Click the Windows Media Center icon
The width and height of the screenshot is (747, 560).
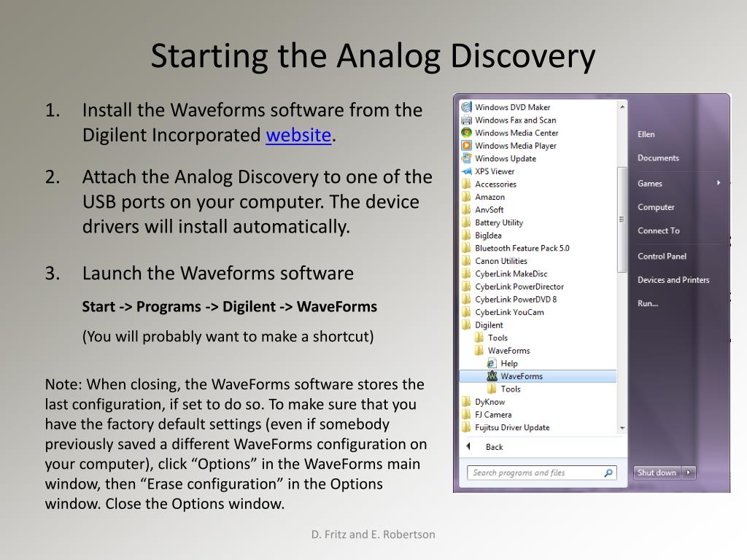(466, 133)
